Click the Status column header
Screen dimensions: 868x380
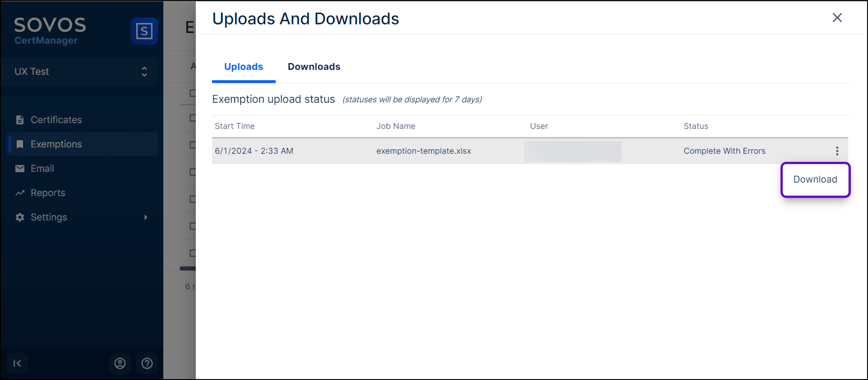coord(696,126)
